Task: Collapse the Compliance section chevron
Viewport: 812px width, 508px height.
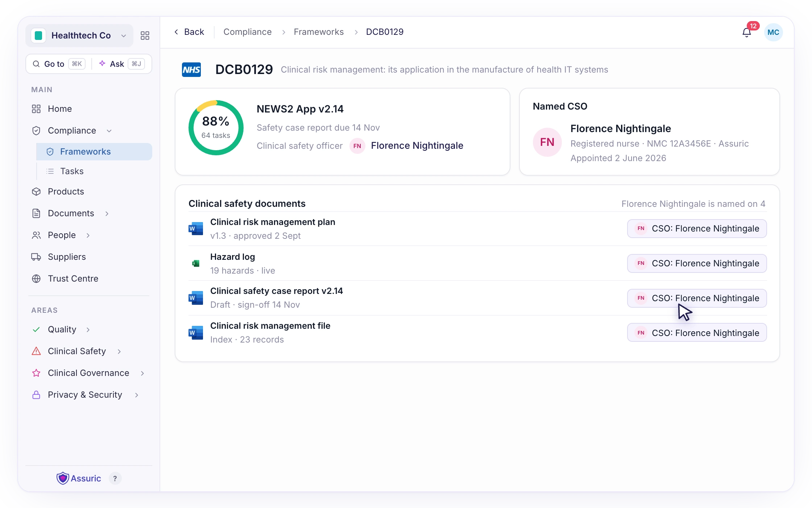Action: 109,131
